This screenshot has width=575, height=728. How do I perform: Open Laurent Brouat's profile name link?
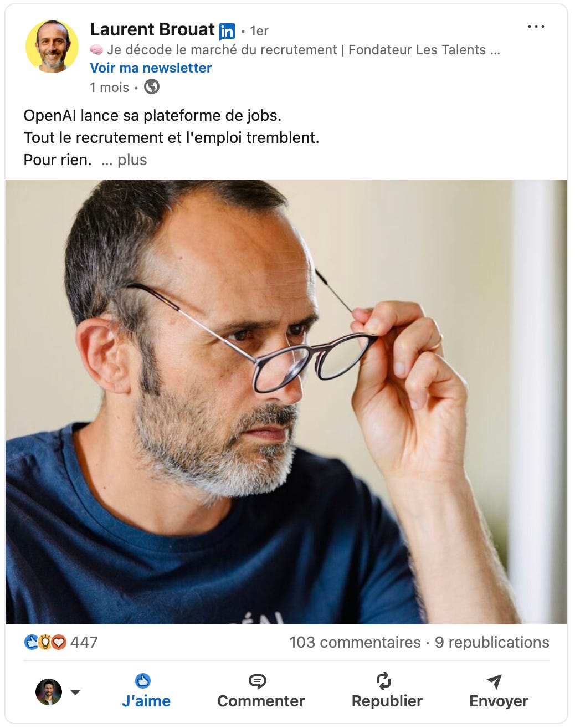(152, 29)
